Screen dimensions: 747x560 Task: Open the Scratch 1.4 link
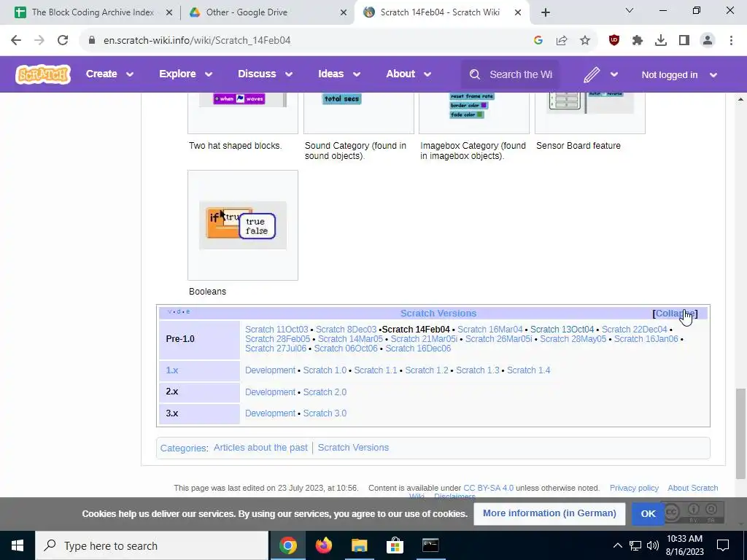coord(528,370)
